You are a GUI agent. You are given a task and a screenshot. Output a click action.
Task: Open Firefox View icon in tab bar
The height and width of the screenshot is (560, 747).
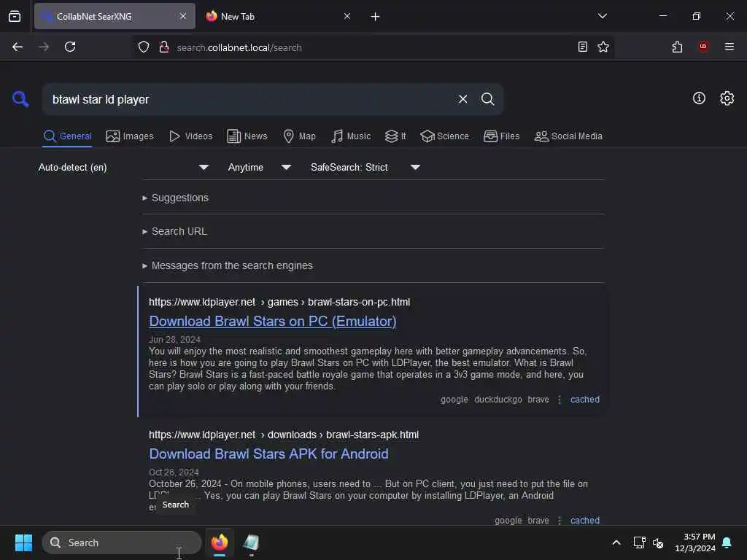click(15, 16)
